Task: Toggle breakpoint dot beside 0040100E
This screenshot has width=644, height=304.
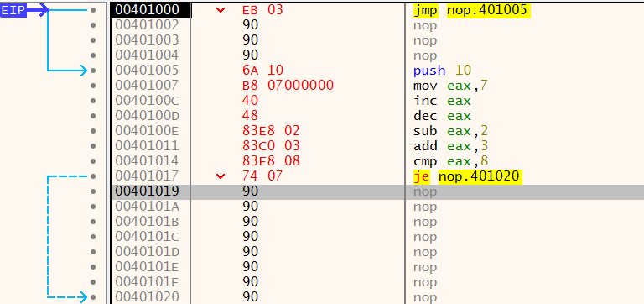Action: click(93, 131)
